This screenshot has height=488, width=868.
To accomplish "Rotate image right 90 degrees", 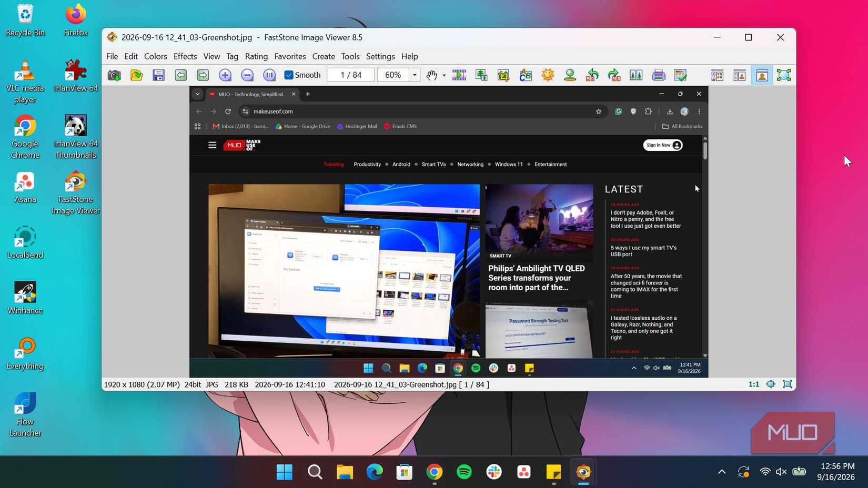I will pos(614,75).
